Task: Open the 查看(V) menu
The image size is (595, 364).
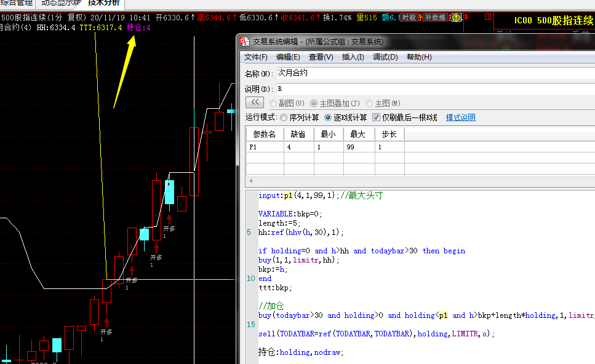Action: (321, 57)
